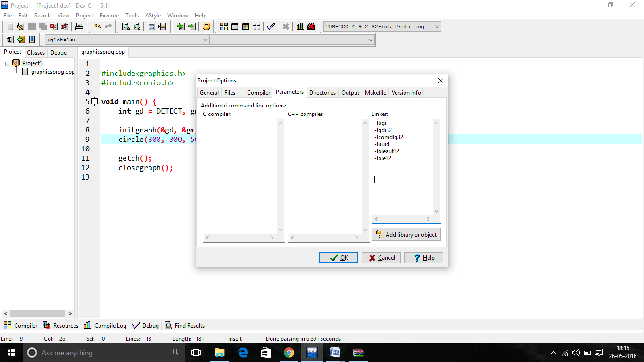644x362 pixels.
Task: Select the Find icon with magnifying glass
Action: (126, 26)
